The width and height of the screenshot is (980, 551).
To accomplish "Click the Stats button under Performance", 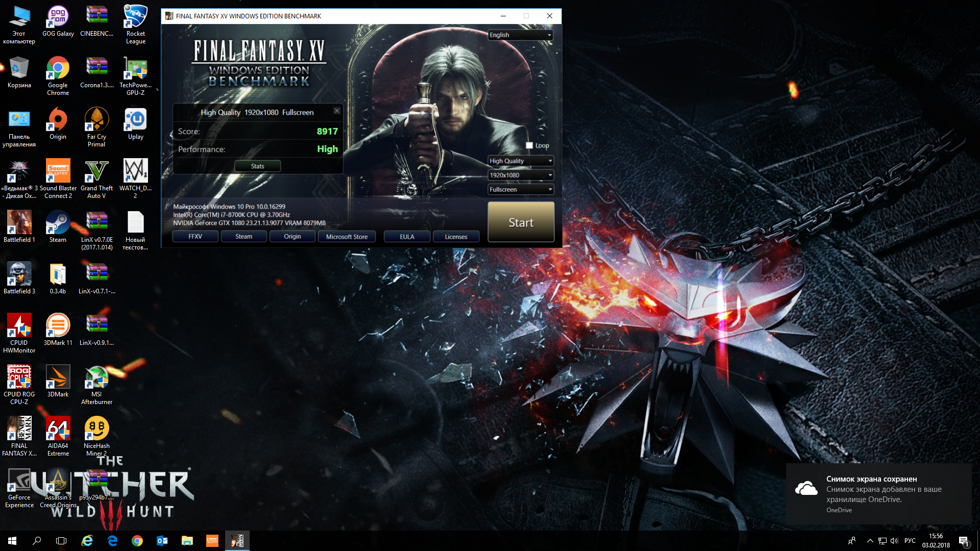I will click(x=257, y=166).
